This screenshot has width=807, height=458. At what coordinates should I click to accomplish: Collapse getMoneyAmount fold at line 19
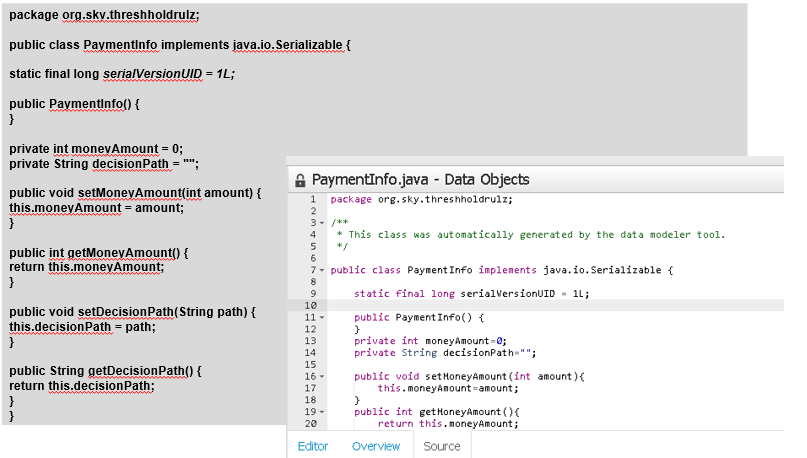[x=322, y=412]
